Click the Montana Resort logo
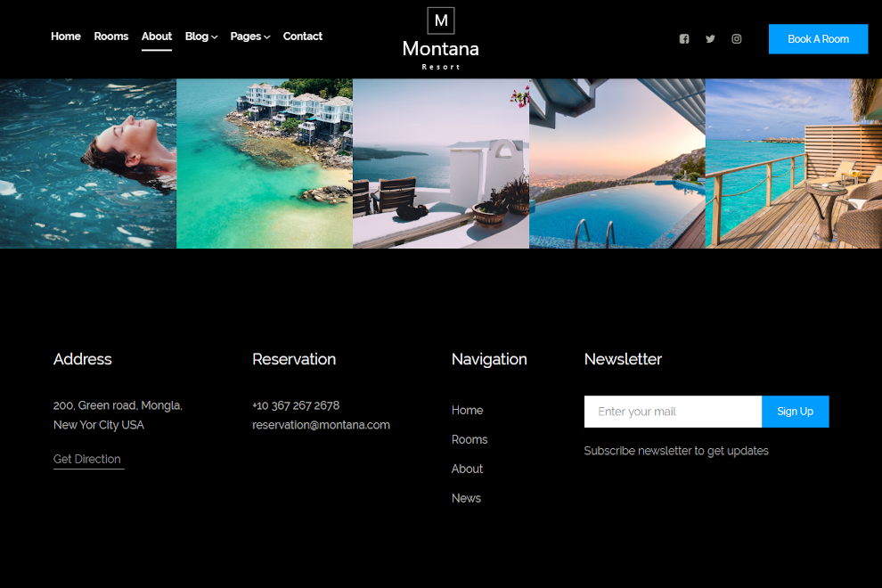This screenshot has width=882, height=588. point(440,39)
